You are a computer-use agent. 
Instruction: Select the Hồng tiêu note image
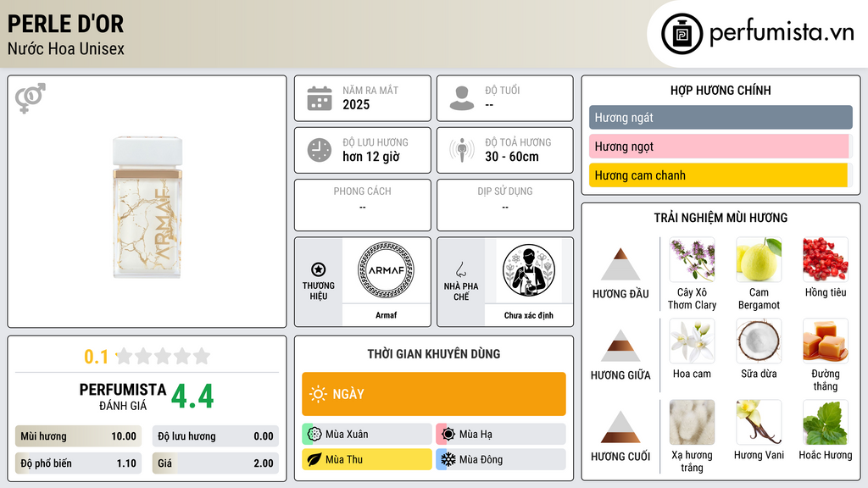tap(826, 259)
